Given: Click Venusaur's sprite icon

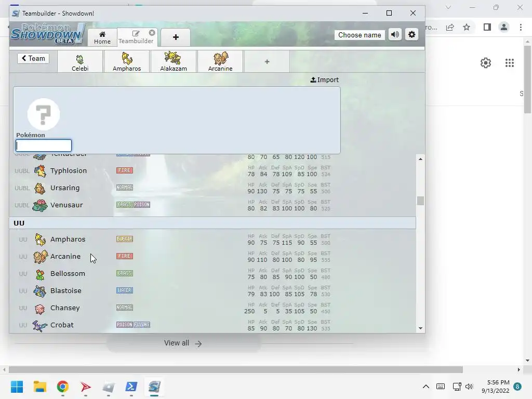Looking at the screenshot, I should click(x=40, y=205).
